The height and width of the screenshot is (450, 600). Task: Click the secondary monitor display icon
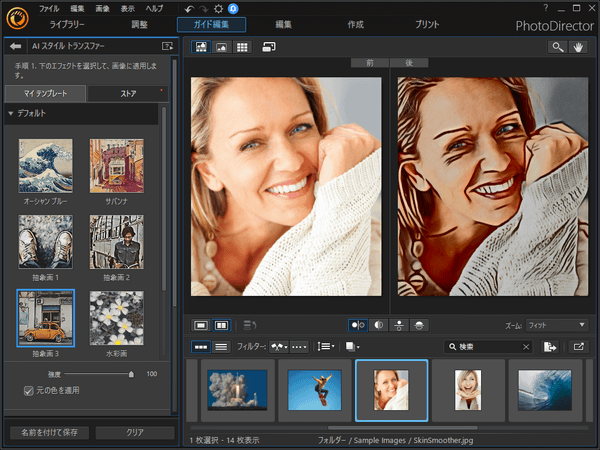click(x=269, y=47)
